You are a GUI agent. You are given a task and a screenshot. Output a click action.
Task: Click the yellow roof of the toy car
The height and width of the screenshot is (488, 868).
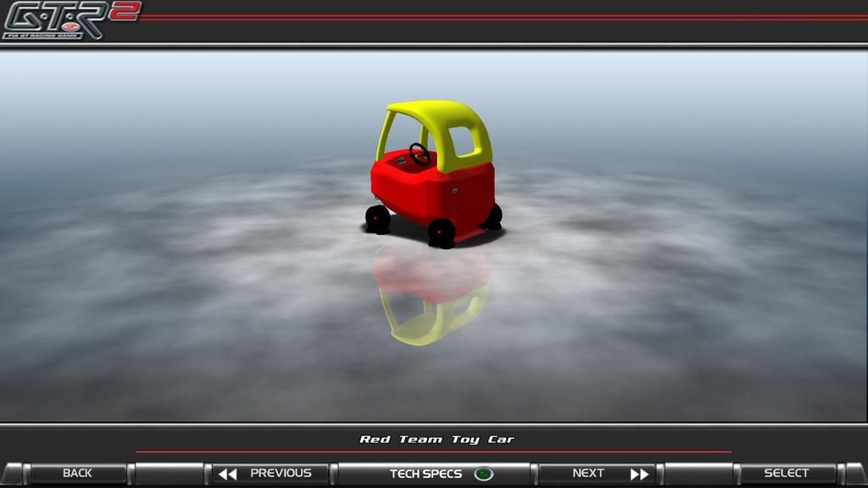[432, 111]
